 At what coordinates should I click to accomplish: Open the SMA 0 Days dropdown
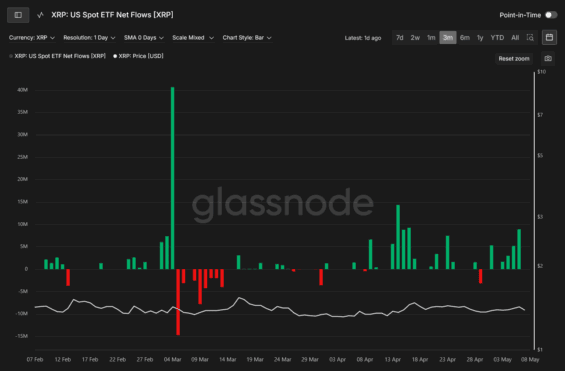[143, 38]
